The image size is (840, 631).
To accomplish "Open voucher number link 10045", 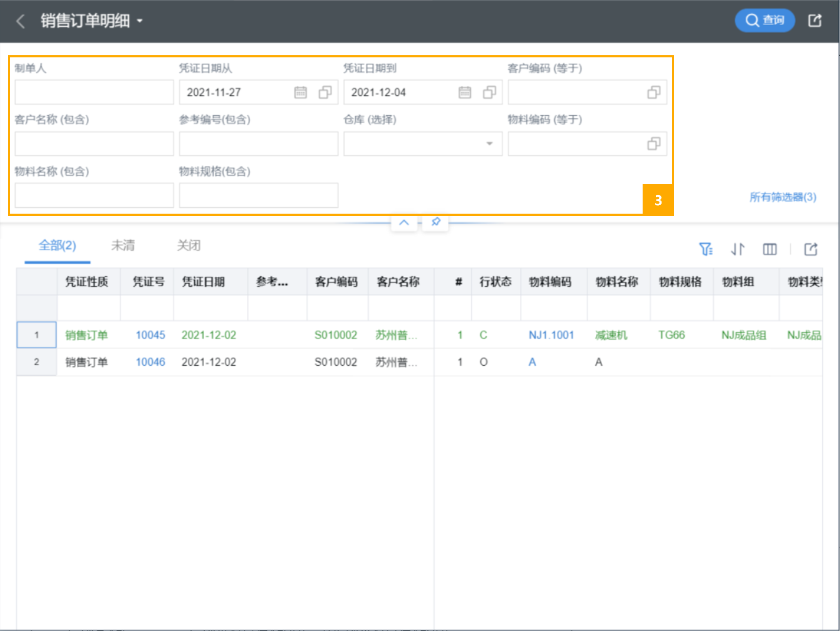I will point(151,335).
